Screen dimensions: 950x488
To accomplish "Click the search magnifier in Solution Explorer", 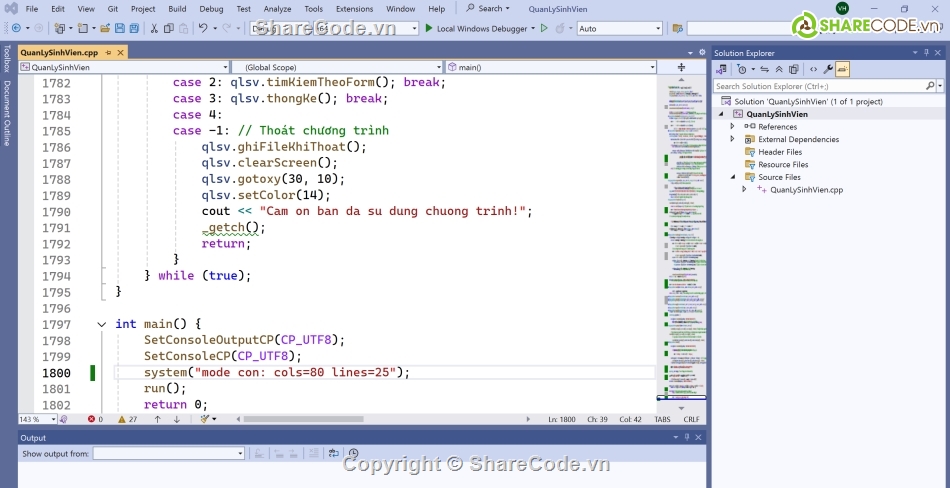I will pos(930,86).
